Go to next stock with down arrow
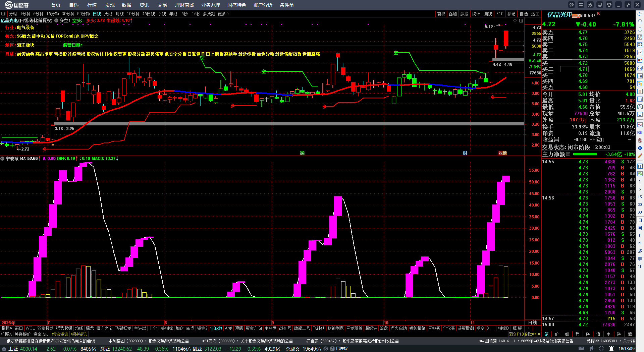The image size is (644, 352). tap(640, 30)
